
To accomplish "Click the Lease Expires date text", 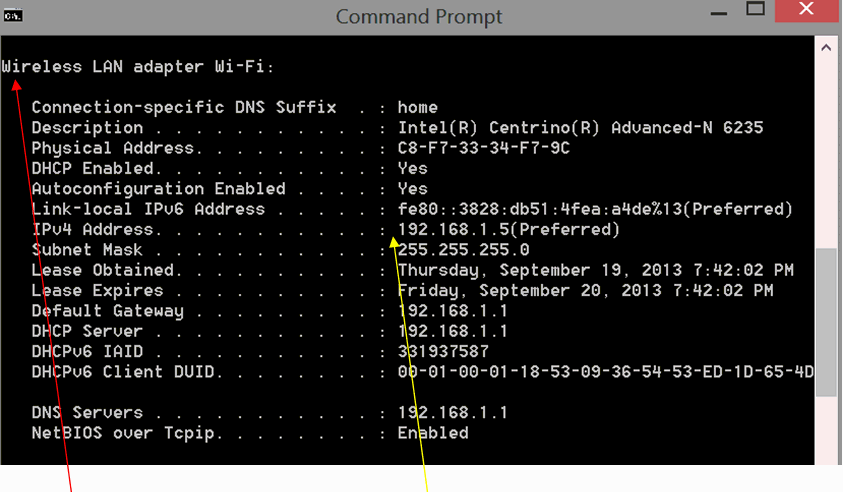I will tap(585, 291).
